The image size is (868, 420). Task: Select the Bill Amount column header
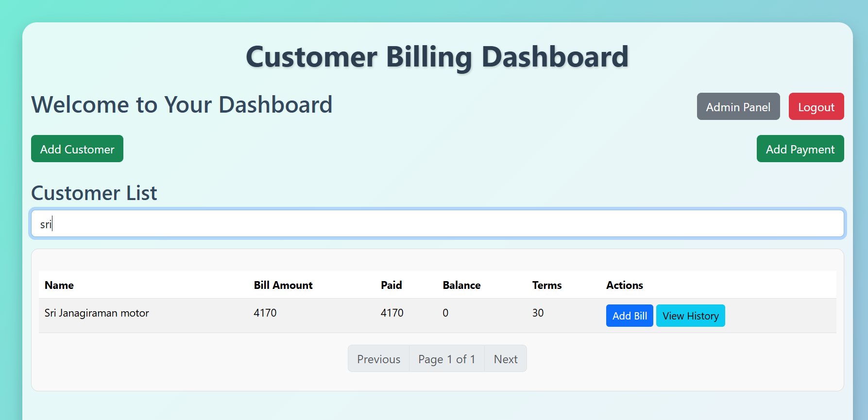click(283, 285)
